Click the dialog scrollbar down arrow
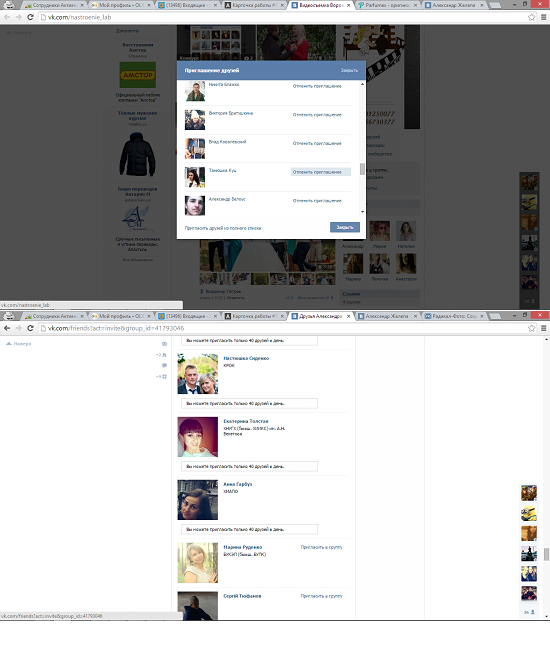550x648 pixels. coord(362,212)
